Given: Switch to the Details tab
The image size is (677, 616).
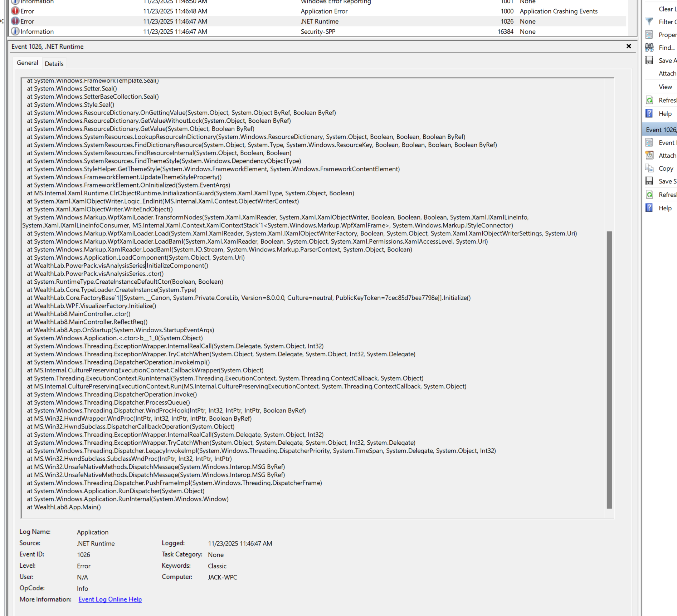Looking at the screenshot, I should tap(54, 64).
